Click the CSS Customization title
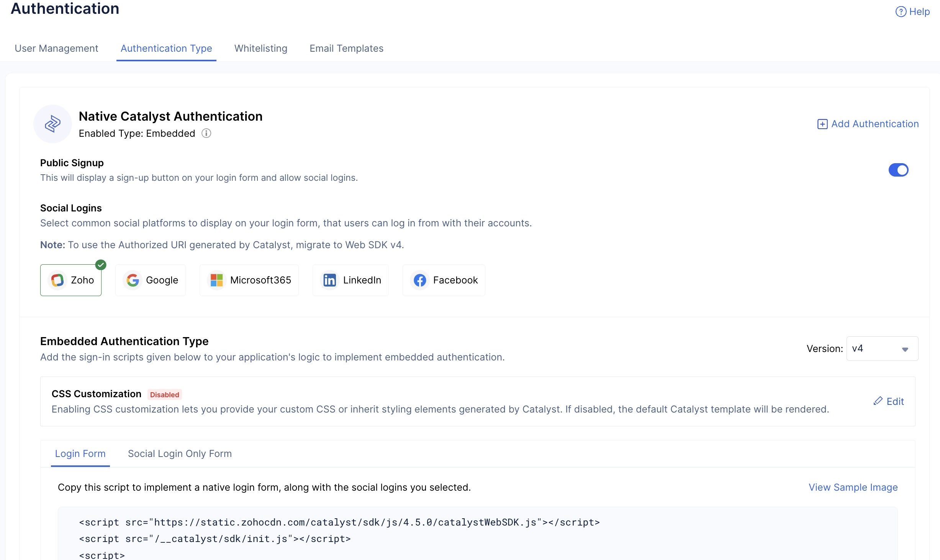This screenshot has width=940, height=560. pos(97,394)
